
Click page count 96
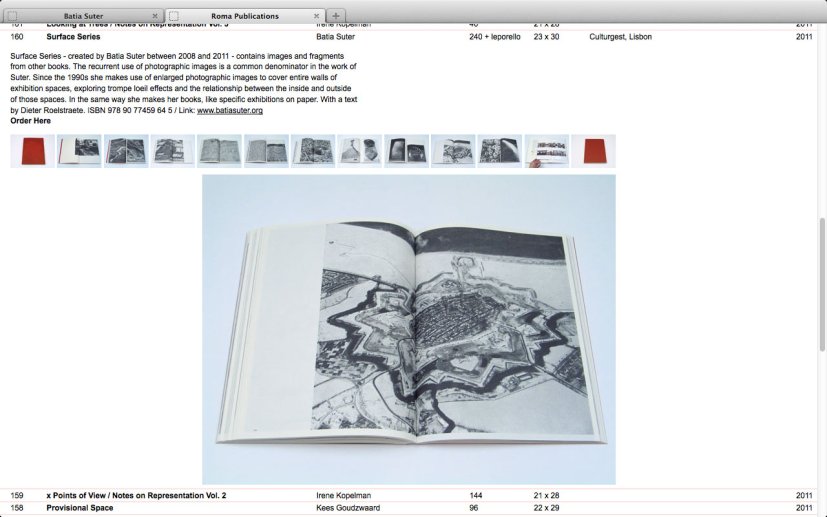coord(474,508)
